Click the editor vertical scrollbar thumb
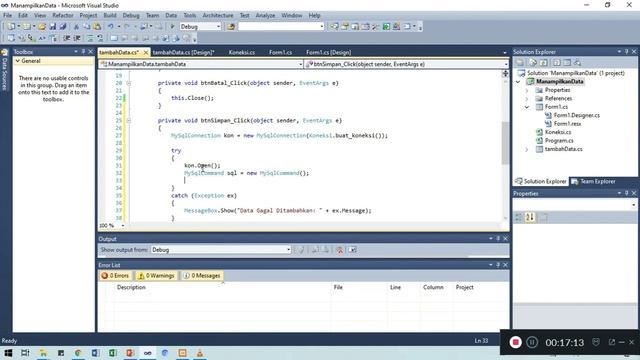The image size is (640, 360). 505,143
